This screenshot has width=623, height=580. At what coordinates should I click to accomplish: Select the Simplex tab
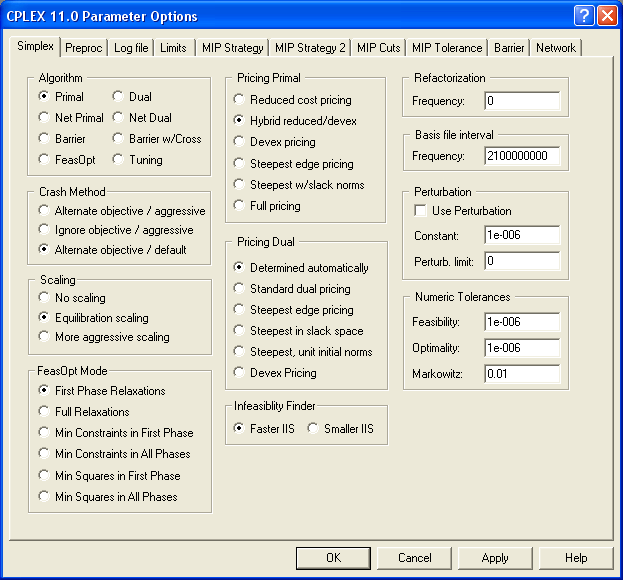coord(35,46)
